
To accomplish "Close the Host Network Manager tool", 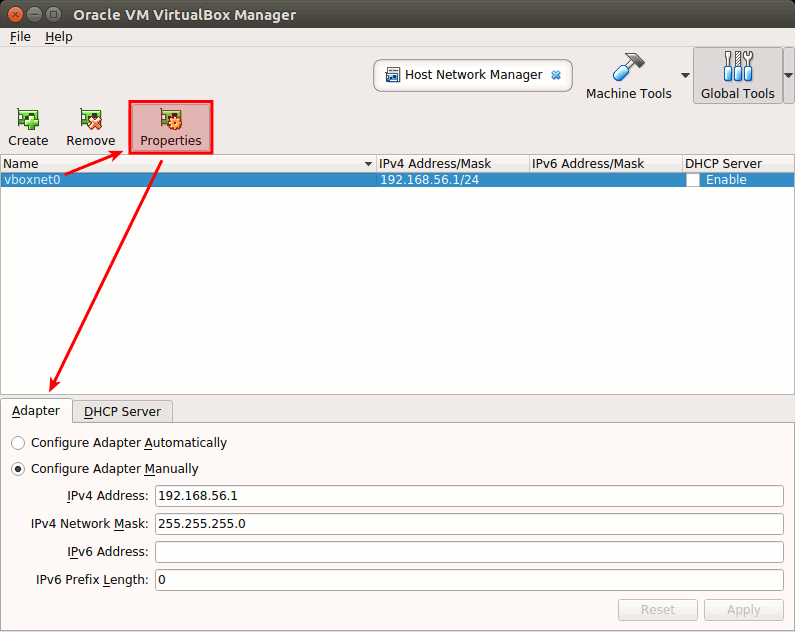I will pyautogui.click(x=556, y=75).
